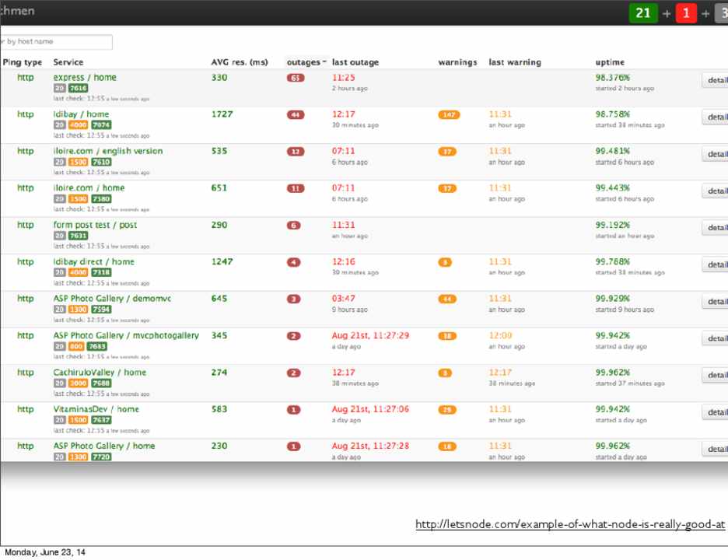This screenshot has width=728, height=560.
Task: Sort table by uptime column header
Action: pos(610,62)
